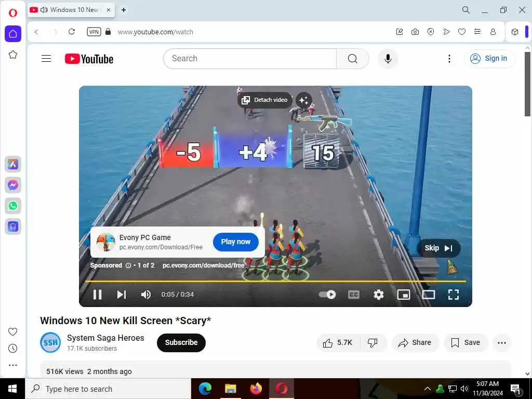This screenshot has height=399, width=532.
Task: Visit pc.evony.com/download/free ad link
Action: 203,265
